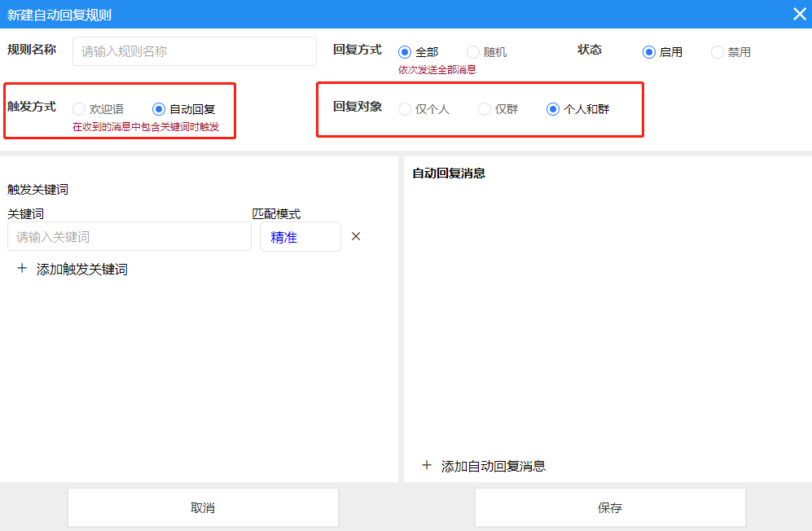
Task: Open the 精准 match mode dropdown
Action: click(300, 236)
